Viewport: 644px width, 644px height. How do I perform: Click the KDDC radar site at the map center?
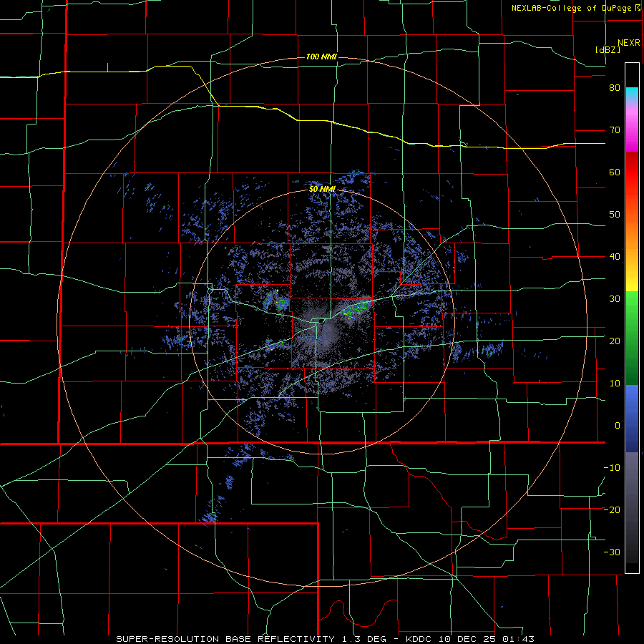click(x=321, y=321)
